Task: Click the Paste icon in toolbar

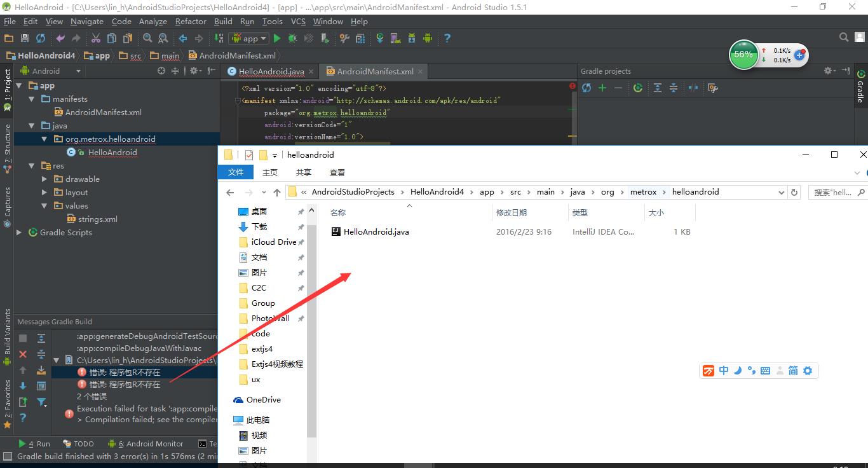Action: tap(127, 38)
